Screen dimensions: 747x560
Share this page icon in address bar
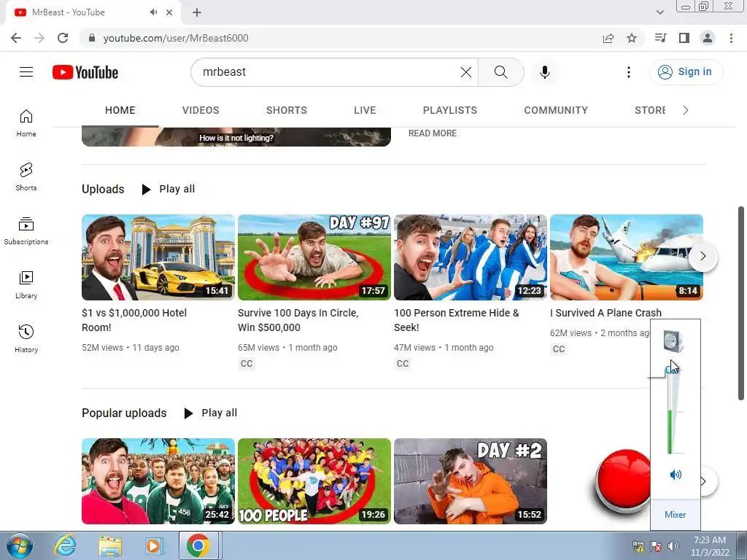pyautogui.click(x=608, y=38)
